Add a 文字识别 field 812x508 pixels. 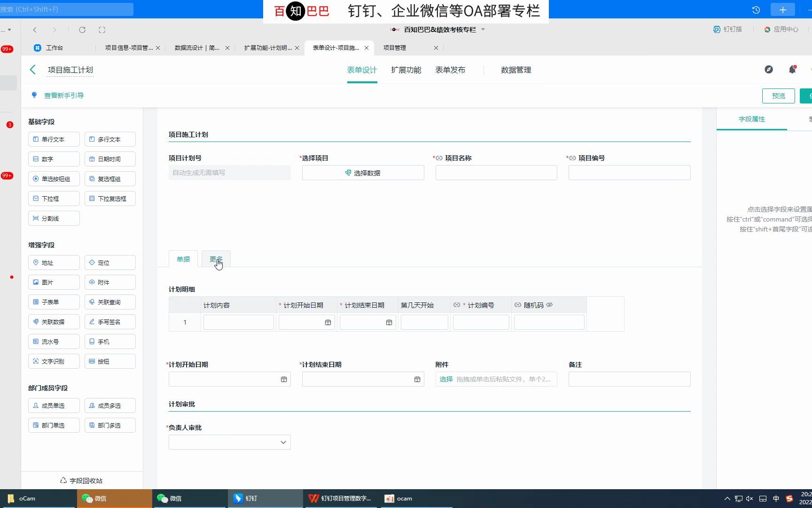click(54, 361)
